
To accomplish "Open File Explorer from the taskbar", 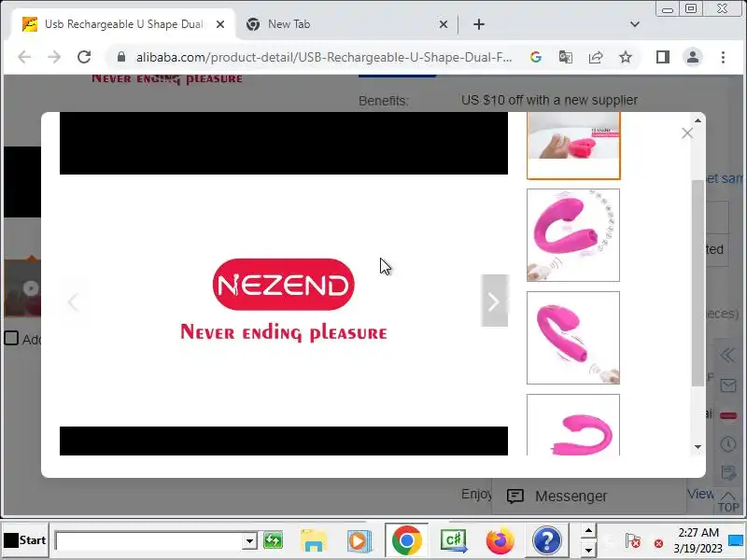I will point(313,540).
